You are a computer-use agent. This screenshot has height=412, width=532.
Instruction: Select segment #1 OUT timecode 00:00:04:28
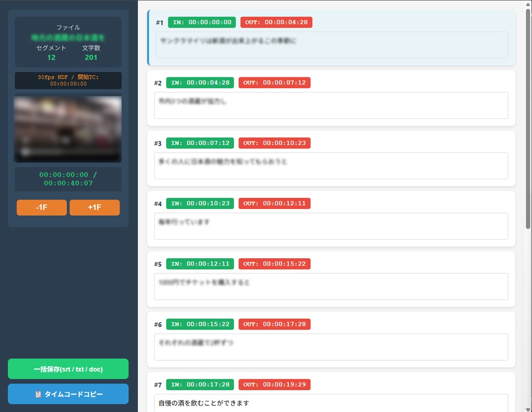(x=276, y=22)
